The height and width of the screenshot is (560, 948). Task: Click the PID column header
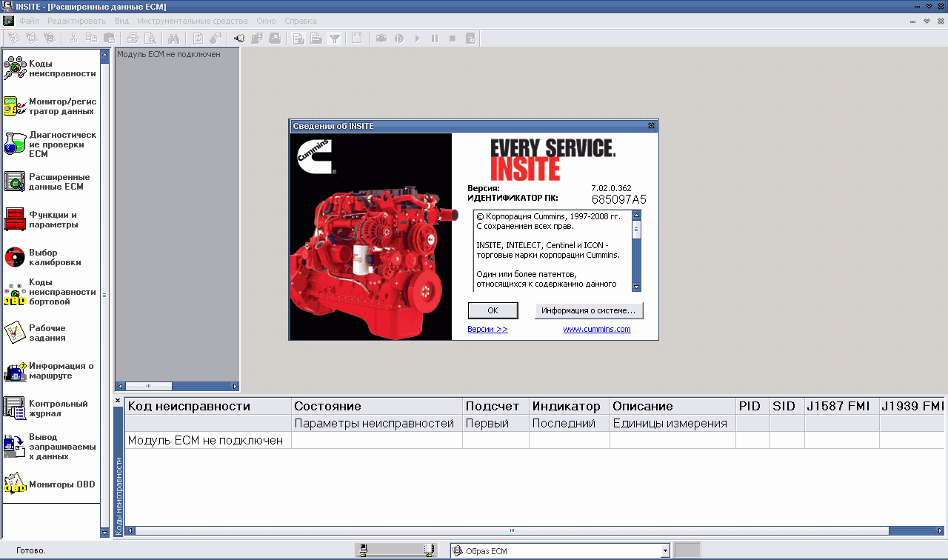[752, 406]
